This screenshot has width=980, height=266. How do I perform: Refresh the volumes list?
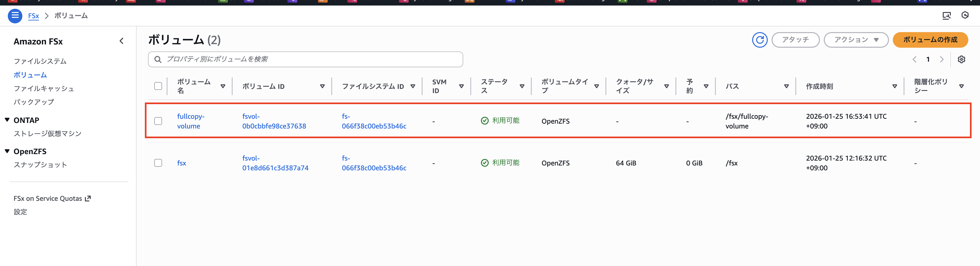point(759,40)
